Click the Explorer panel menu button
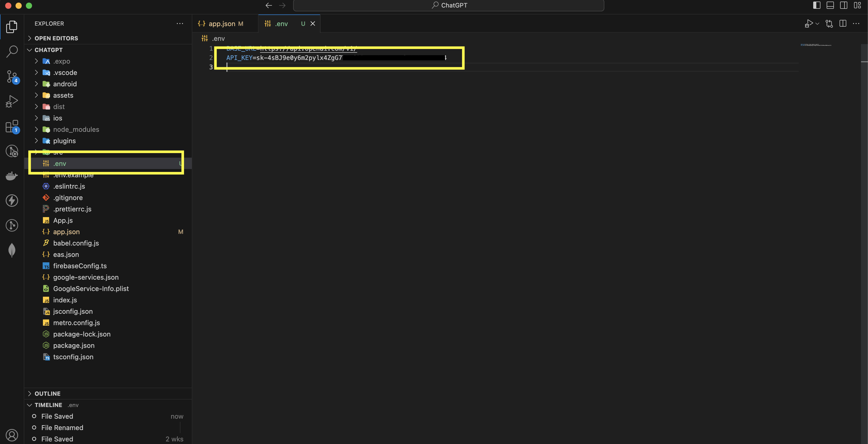The image size is (868, 444). (x=180, y=24)
